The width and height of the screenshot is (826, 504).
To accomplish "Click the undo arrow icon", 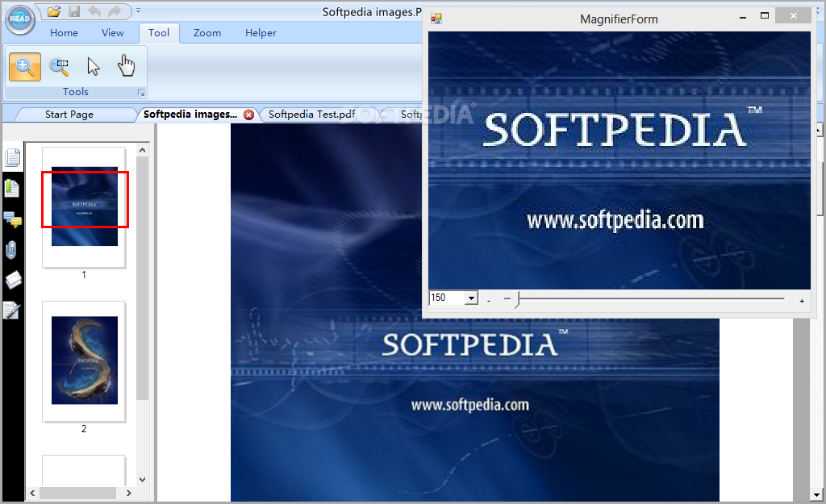I will 95,11.
